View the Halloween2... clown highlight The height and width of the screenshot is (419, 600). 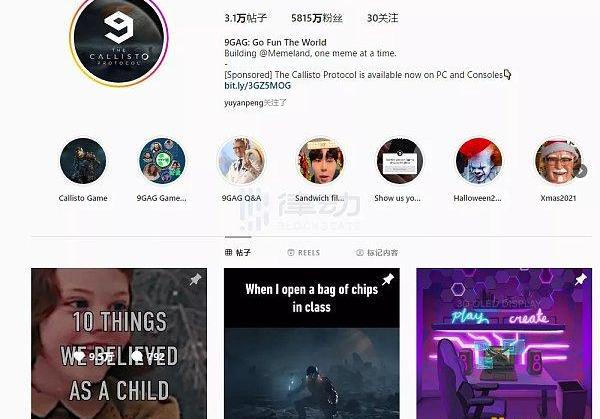(x=479, y=161)
